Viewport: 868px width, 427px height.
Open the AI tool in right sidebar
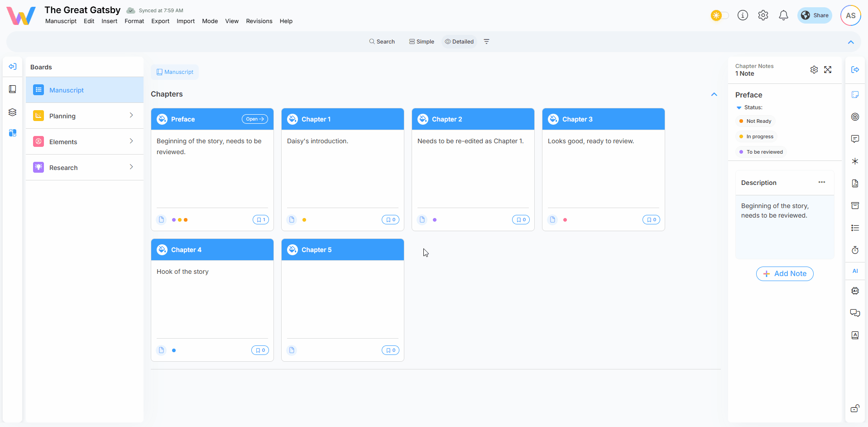855,271
